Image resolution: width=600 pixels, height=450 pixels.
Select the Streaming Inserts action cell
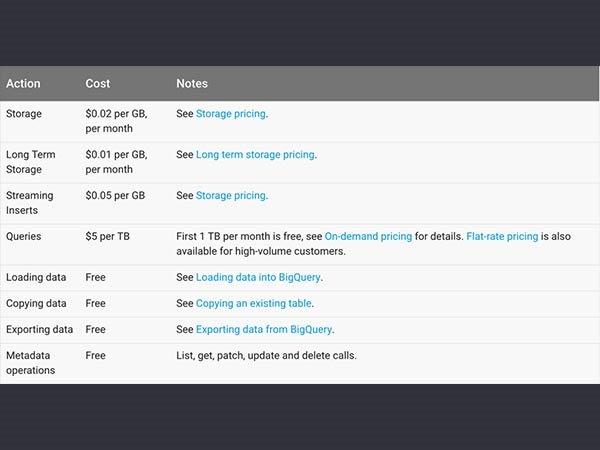pyautogui.click(x=30, y=203)
